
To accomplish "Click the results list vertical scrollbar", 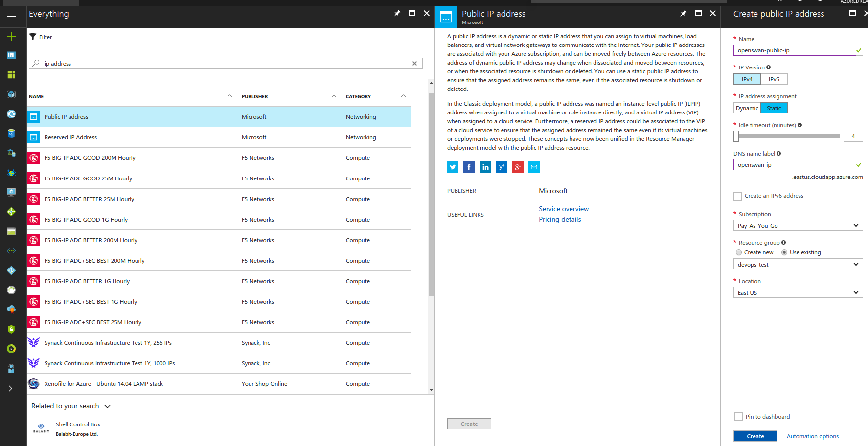I will [x=431, y=194].
